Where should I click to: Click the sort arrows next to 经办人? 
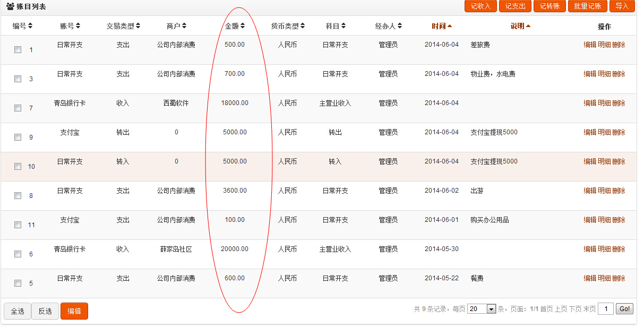click(399, 26)
